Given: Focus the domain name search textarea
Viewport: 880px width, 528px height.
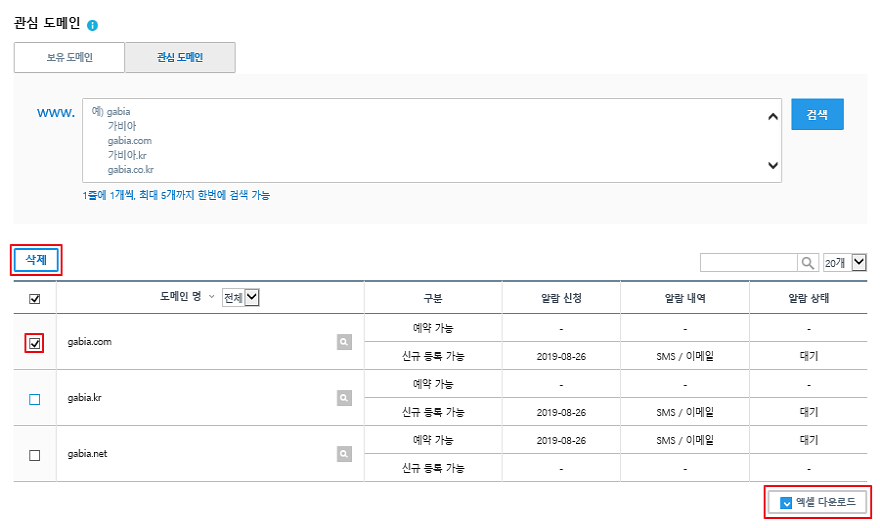Looking at the screenshot, I should [x=432, y=140].
